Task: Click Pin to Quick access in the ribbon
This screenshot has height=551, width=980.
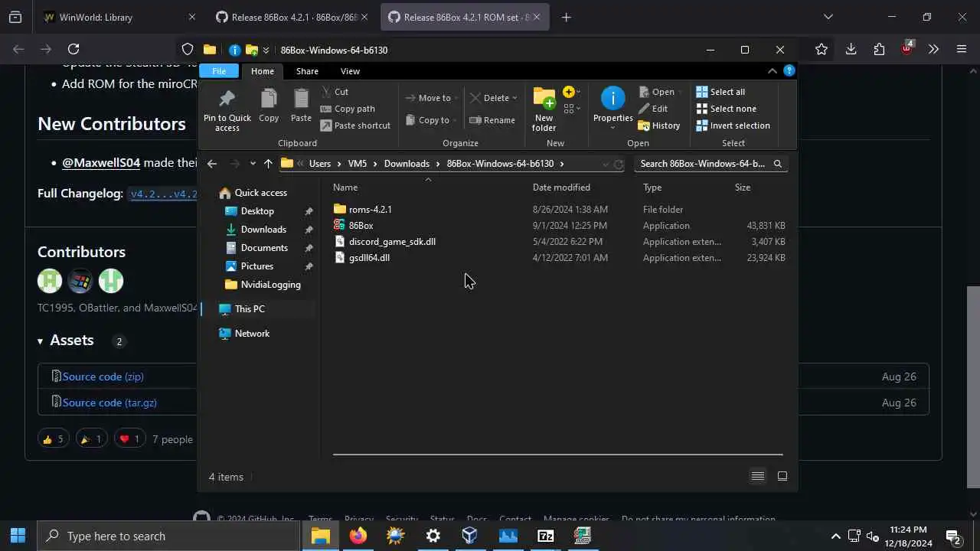Action: tap(227, 110)
